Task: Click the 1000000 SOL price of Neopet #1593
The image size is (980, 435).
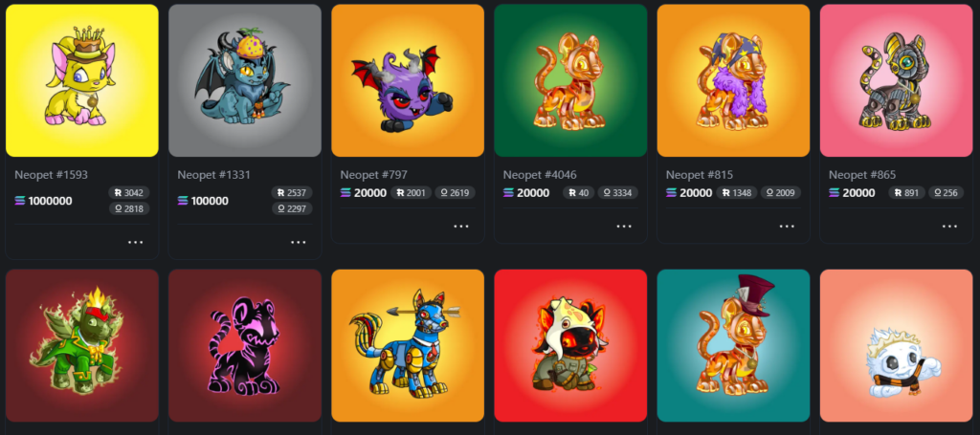Action: [43, 201]
